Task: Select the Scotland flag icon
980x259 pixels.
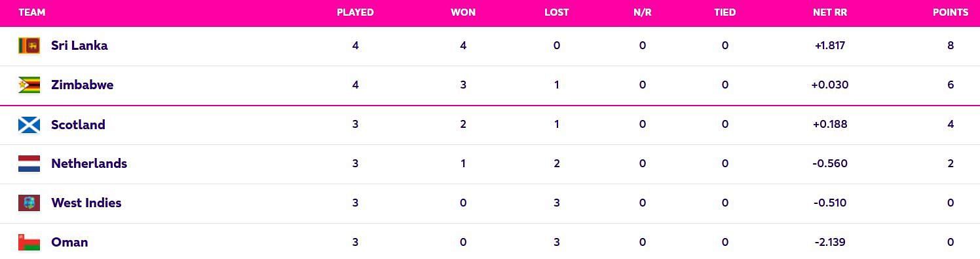Action: pyautogui.click(x=29, y=125)
